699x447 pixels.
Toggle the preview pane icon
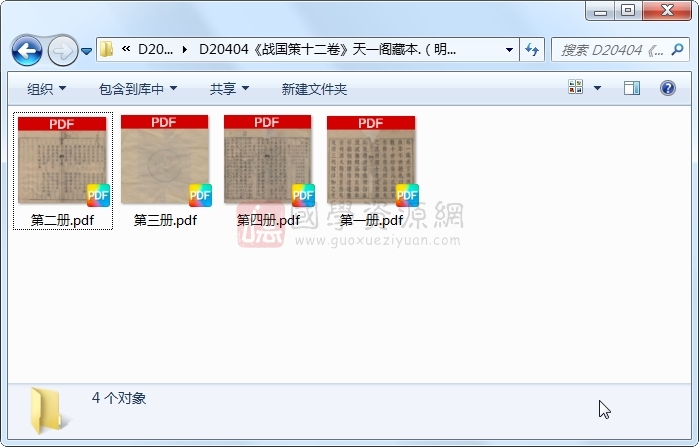(631, 89)
